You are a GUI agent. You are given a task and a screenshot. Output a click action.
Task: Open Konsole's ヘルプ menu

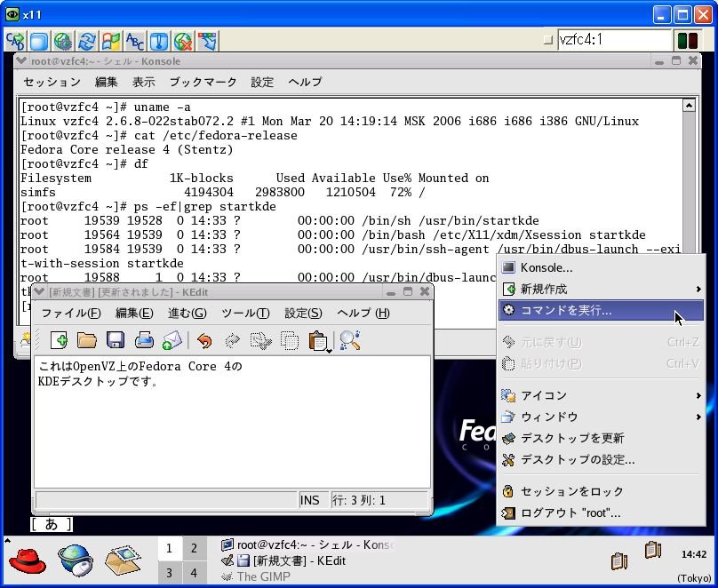click(x=305, y=82)
